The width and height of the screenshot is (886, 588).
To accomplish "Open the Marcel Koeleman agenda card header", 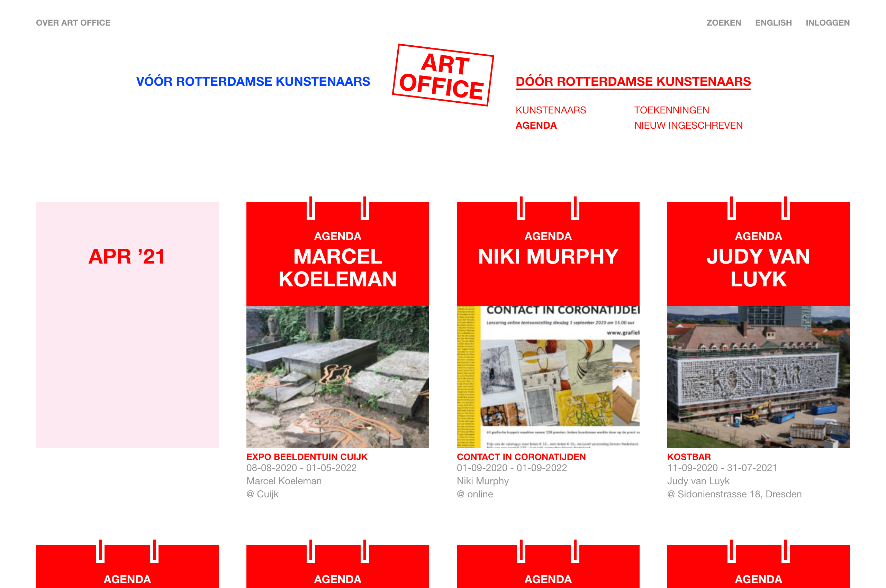I will pyautogui.click(x=338, y=254).
